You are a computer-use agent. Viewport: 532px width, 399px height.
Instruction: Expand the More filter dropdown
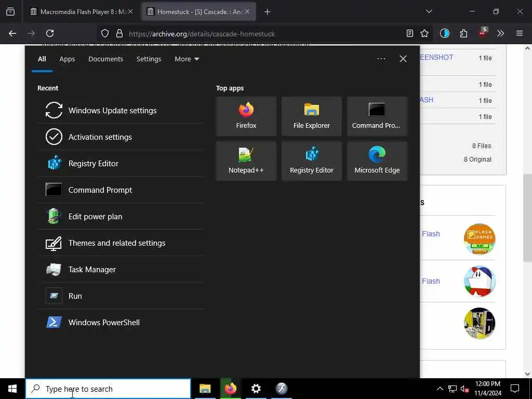point(187,59)
